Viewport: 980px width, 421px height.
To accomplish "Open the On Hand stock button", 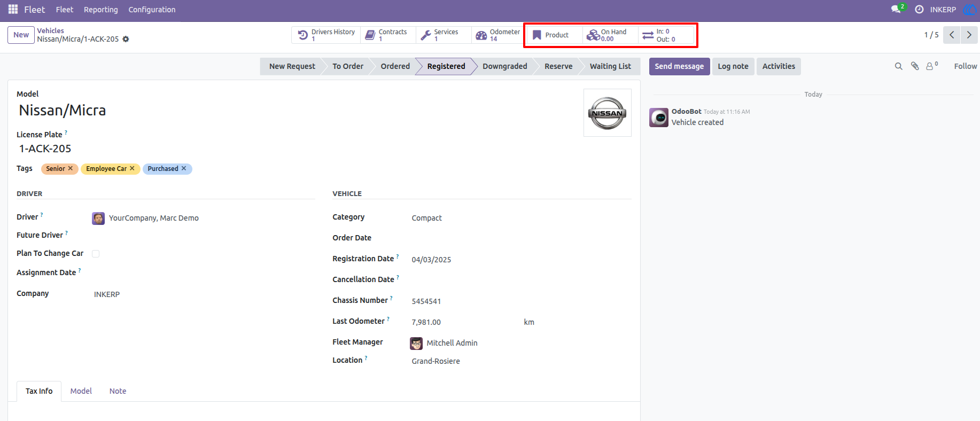I will coord(610,35).
